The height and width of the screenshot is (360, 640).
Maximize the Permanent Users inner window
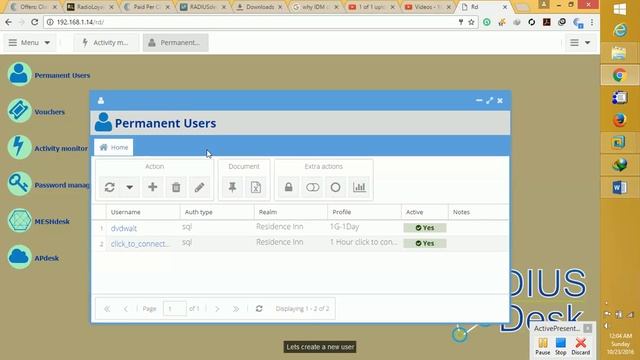(x=489, y=100)
